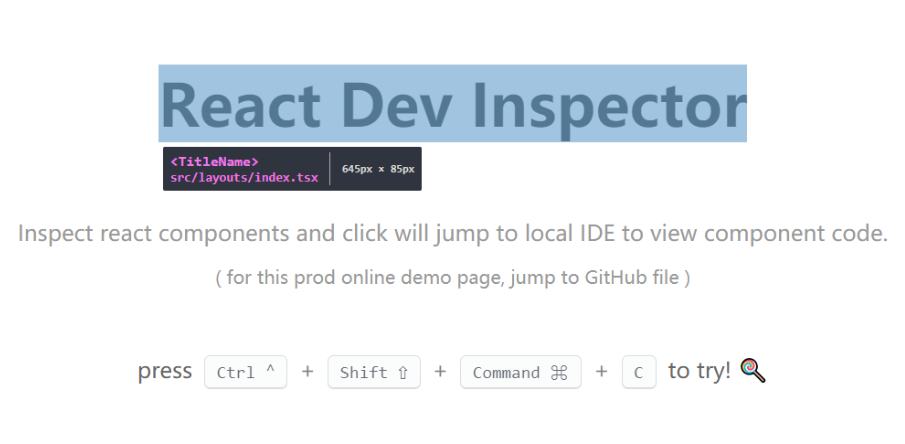Click the <TitleName> component label in tooltip
This screenshot has width=905, height=444.
pos(214,162)
